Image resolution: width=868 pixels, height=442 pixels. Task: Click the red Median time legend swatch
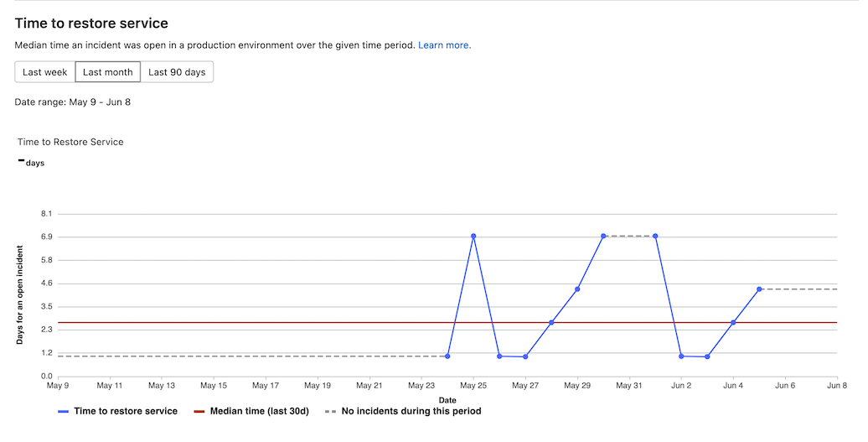(199, 412)
